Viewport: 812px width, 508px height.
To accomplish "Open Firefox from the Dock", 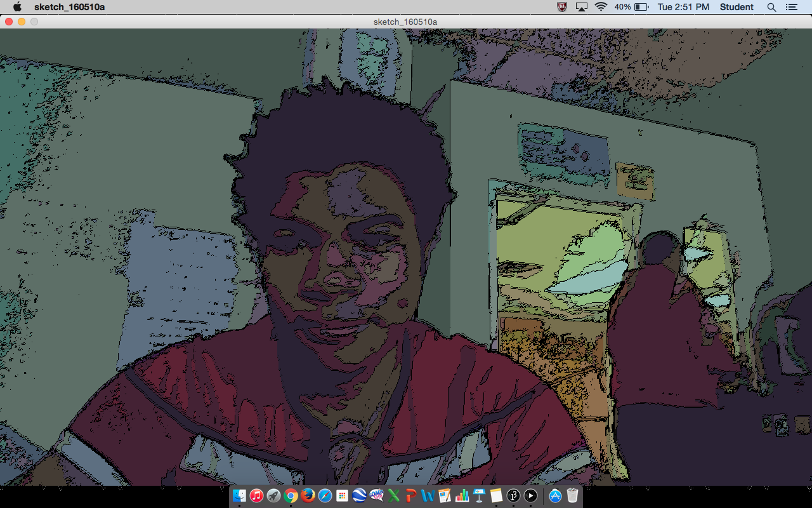I will click(x=308, y=495).
